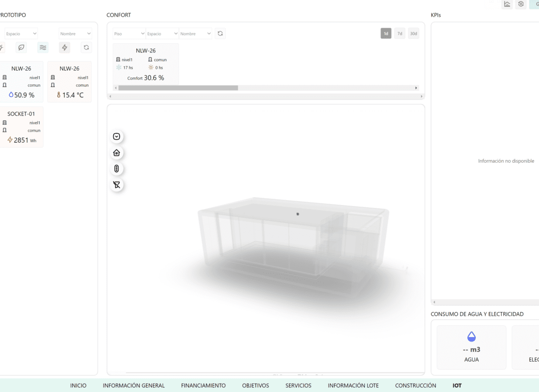
Task: Click the leaf filter icon in Prototipo
Action: [21, 48]
